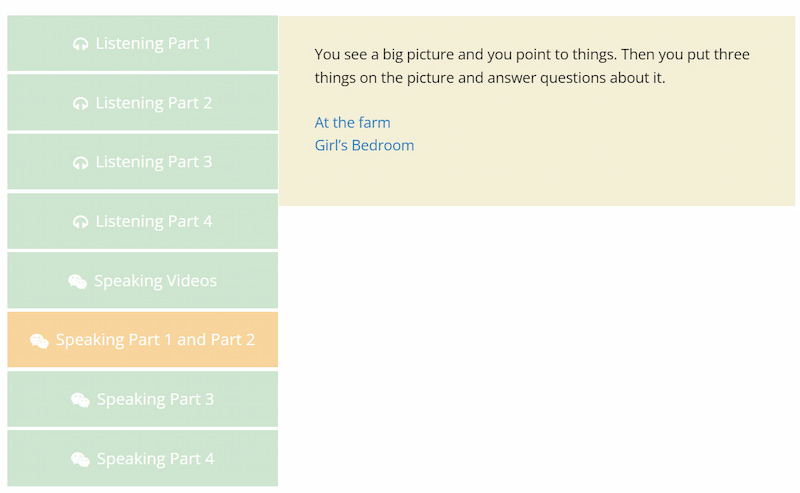Open the Speaking Part 3 tab
Viewport: 800px width, 493px height.
click(x=155, y=399)
